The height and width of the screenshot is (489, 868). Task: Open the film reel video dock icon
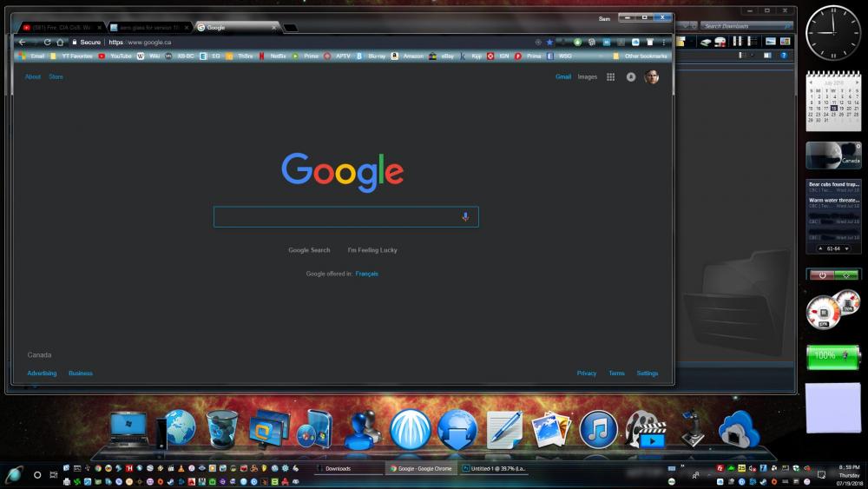point(646,429)
